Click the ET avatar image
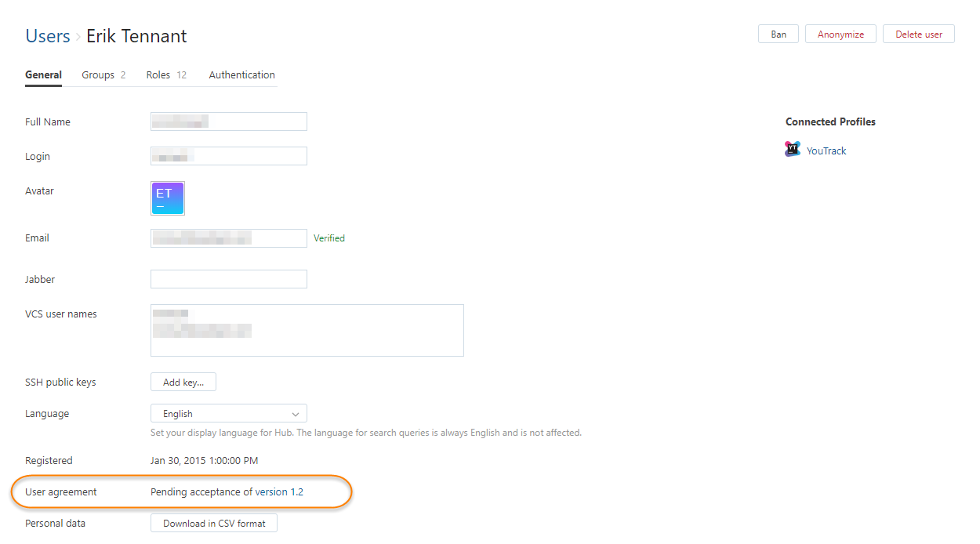This screenshot has width=980, height=544. [x=168, y=198]
